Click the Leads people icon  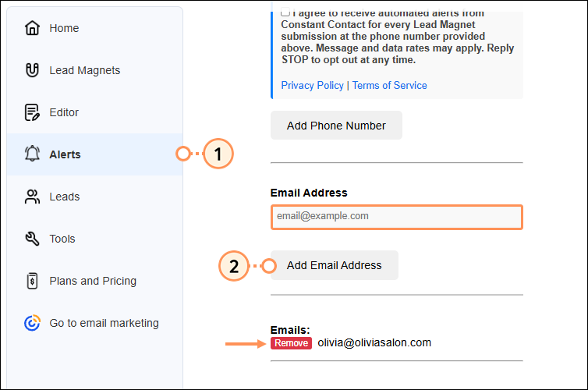(x=32, y=197)
